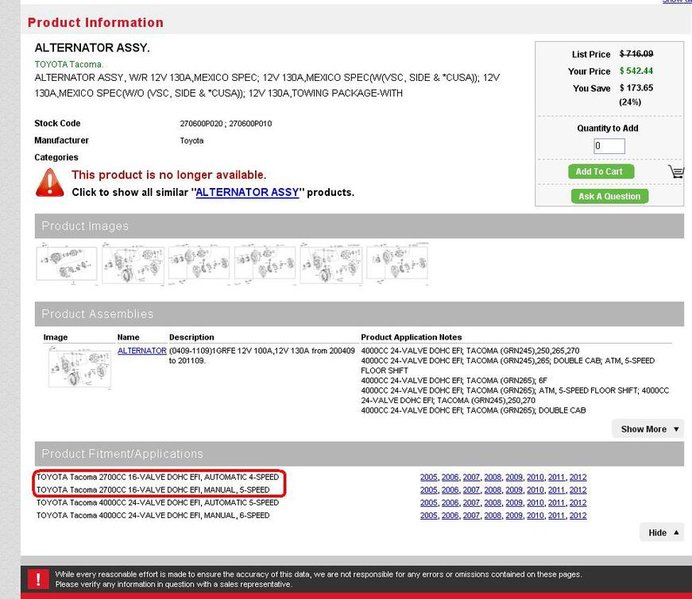Click the Product Fitment/Applications section header
Image resolution: width=692 pixels, height=599 pixels.
coord(359,454)
